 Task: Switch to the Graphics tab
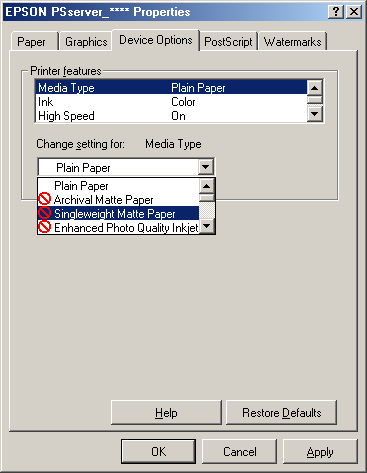coord(86,42)
